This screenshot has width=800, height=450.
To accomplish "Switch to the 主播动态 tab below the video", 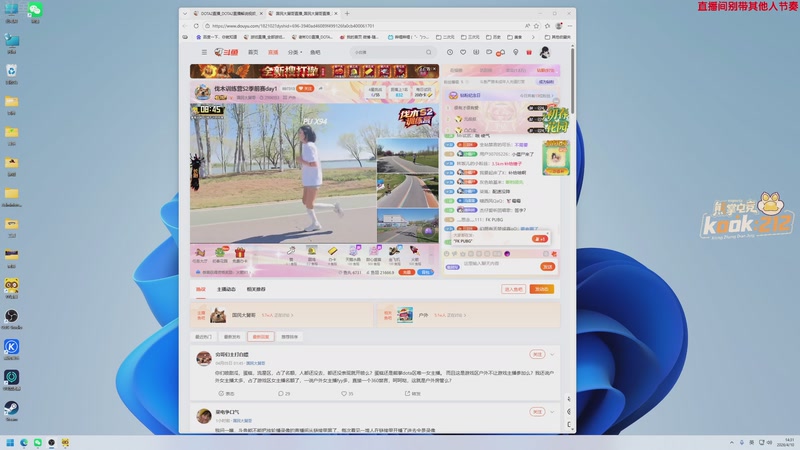I will click(x=226, y=289).
